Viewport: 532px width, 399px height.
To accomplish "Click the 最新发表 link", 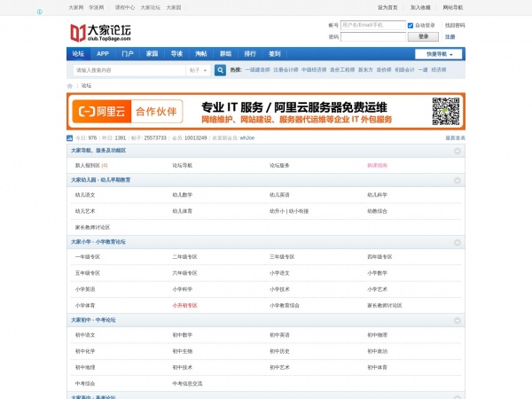I will pos(455,138).
